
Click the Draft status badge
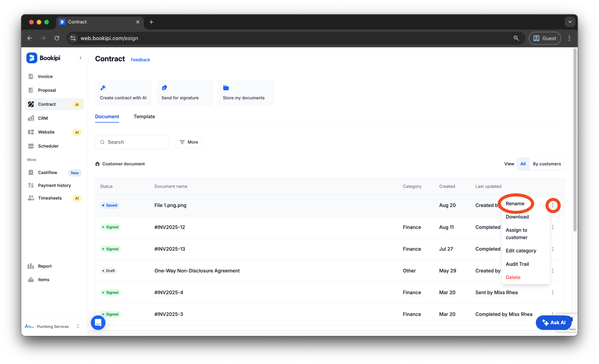click(x=109, y=271)
